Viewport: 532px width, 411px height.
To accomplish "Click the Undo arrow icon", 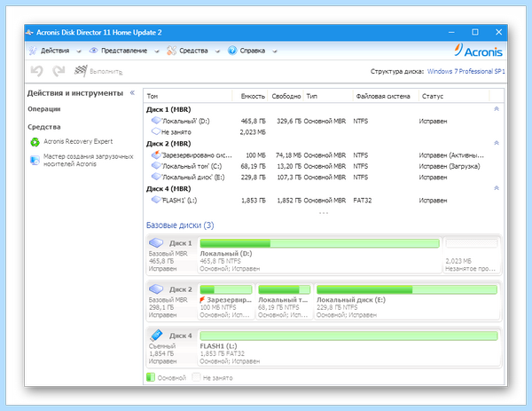I will [36, 71].
